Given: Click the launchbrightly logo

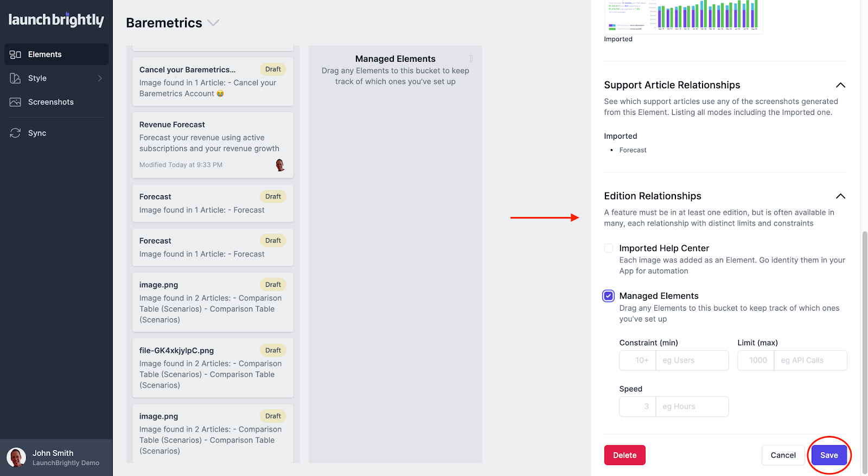Looking at the screenshot, I should point(56,20).
